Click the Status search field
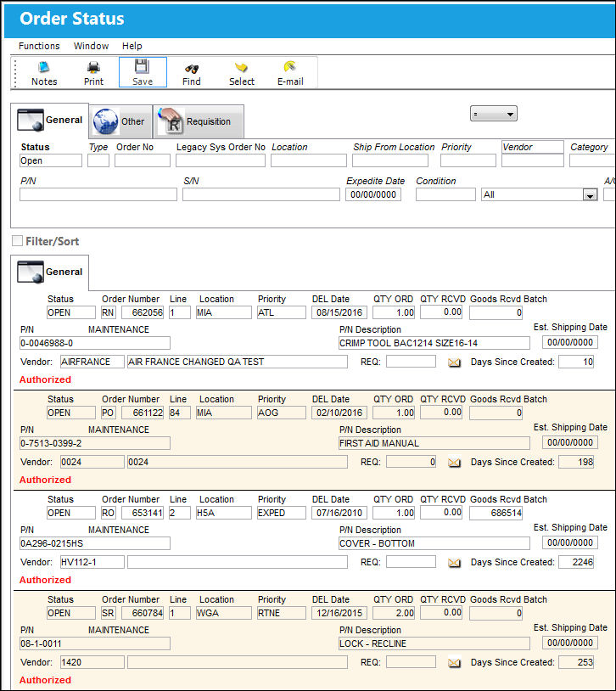Screen dimensions: 616x691 51,160
